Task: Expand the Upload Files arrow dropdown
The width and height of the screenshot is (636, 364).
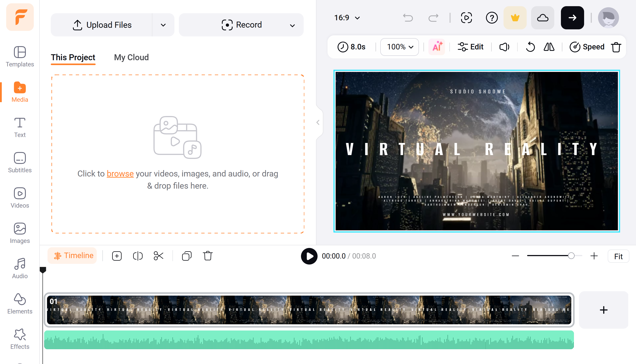Action: pyautogui.click(x=163, y=25)
